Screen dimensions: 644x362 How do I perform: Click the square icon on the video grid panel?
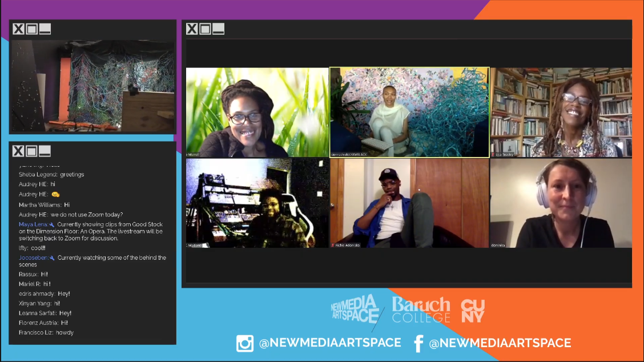pyautogui.click(x=206, y=29)
